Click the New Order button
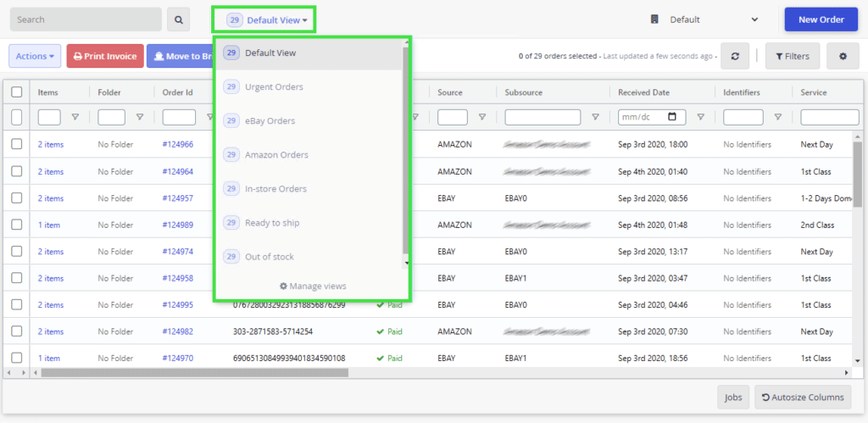The height and width of the screenshot is (423, 868). click(x=821, y=19)
